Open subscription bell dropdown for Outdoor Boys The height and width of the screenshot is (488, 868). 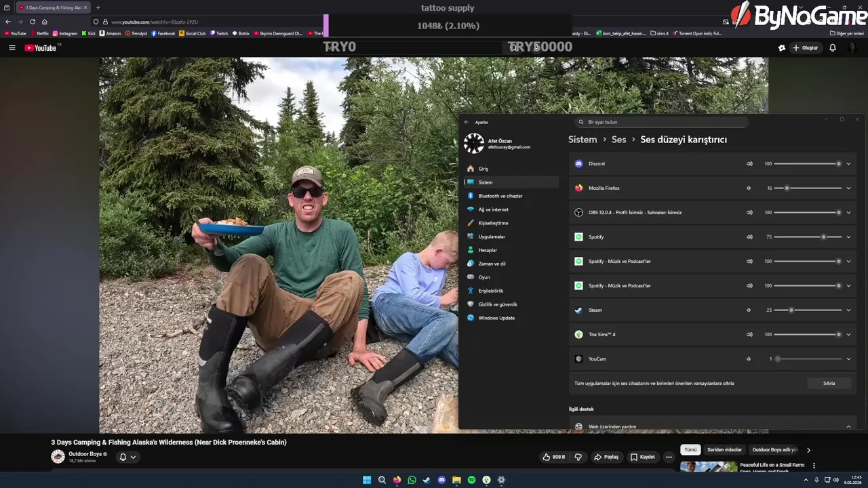point(127,457)
